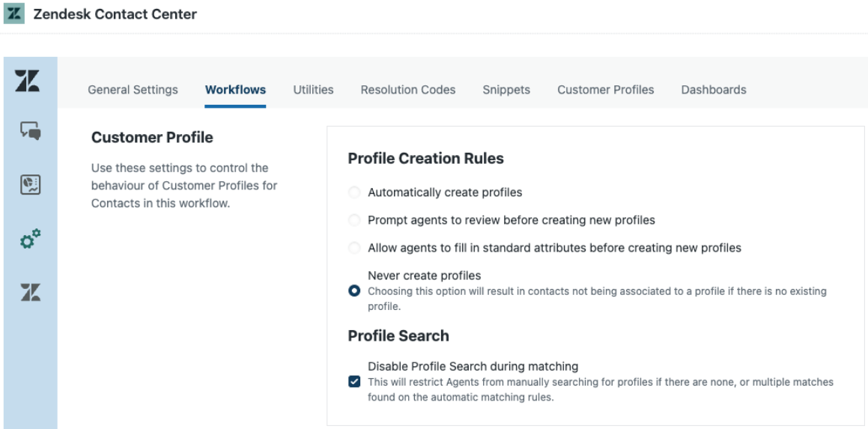Screen dimensions: 868x429
Task: Click the 'Choosing this option will result' note
Action: [x=598, y=299]
